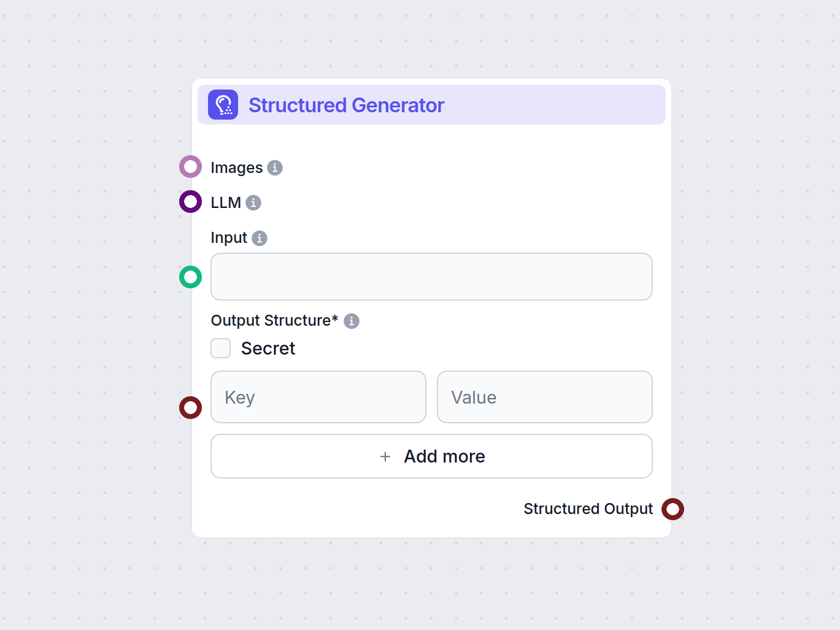Click inside the Value field
Viewport: 840px width, 630px height.
click(544, 397)
